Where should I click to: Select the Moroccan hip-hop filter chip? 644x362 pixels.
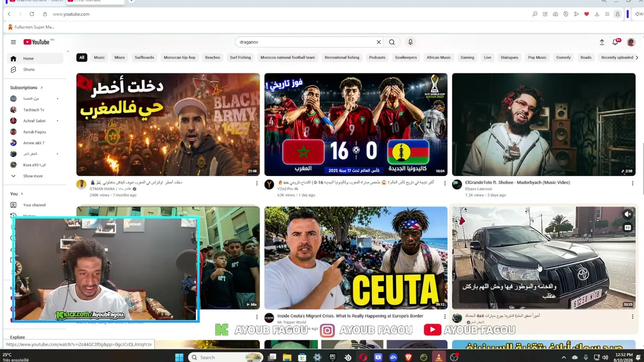tap(180, 57)
